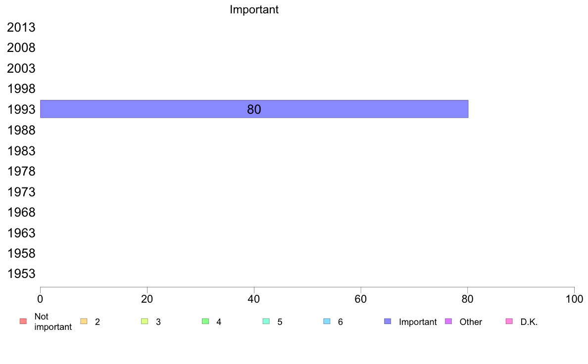This screenshot has width=588, height=364.
Task: Toggle the blue 'Important' legend swatch
Action: click(x=388, y=321)
